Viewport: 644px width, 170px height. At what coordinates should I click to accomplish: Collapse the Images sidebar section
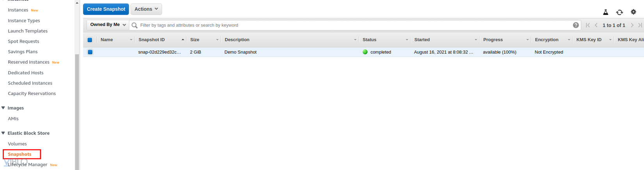pyautogui.click(x=4, y=108)
